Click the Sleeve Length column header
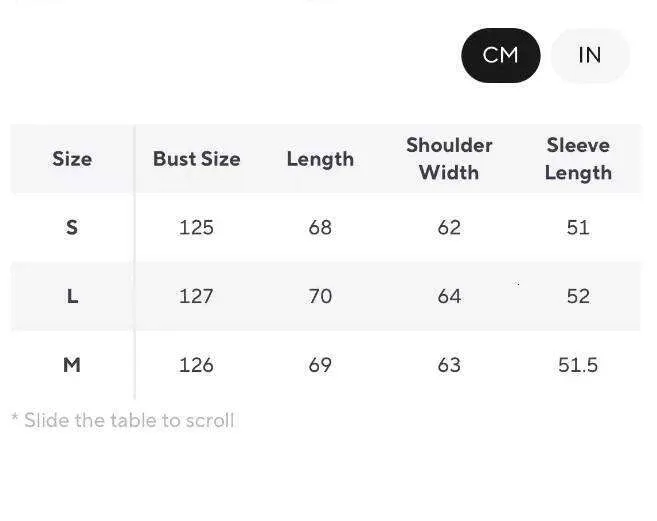The image size is (657, 521). tap(578, 159)
